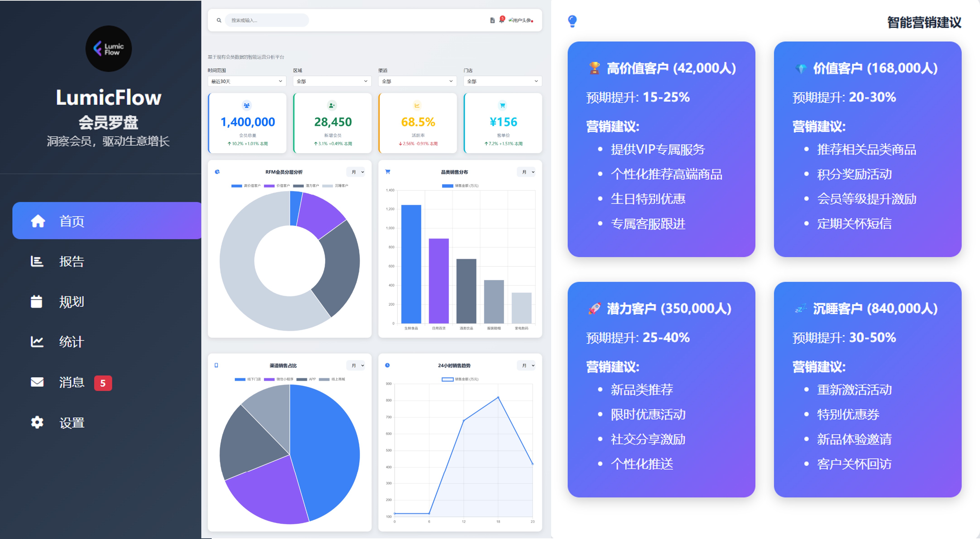The image size is (980, 539).
Task: Click the LumicFlow logo in sidebar
Action: [108, 49]
